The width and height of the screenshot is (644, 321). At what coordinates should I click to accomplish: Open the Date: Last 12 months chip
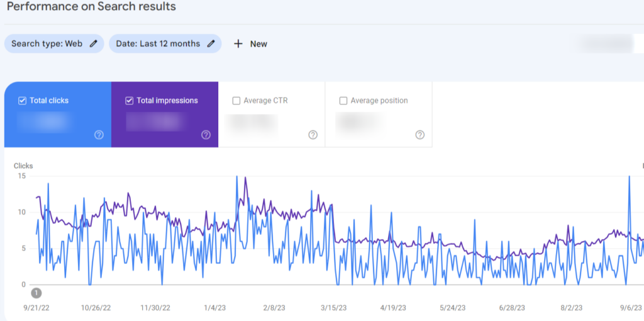tap(165, 43)
